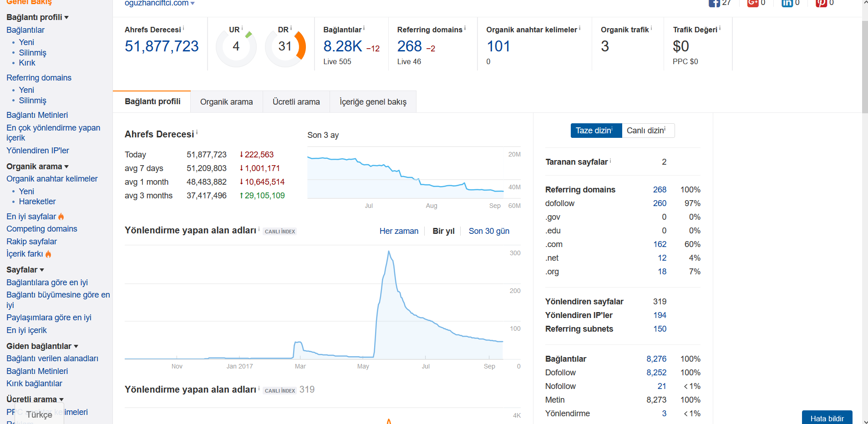The height and width of the screenshot is (424, 868).
Task: Click info icon beside Trafik Değeri
Action: tap(720, 28)
